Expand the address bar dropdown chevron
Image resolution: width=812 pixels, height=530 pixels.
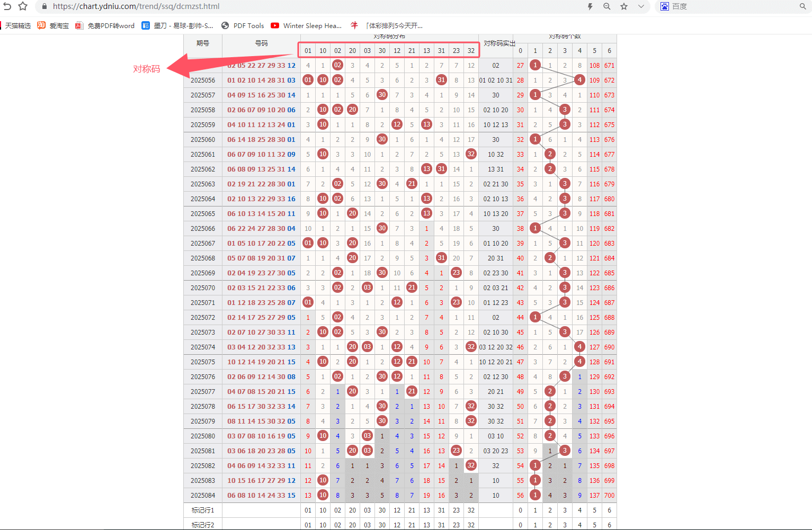pyautogui.click(x=641, y=6)
